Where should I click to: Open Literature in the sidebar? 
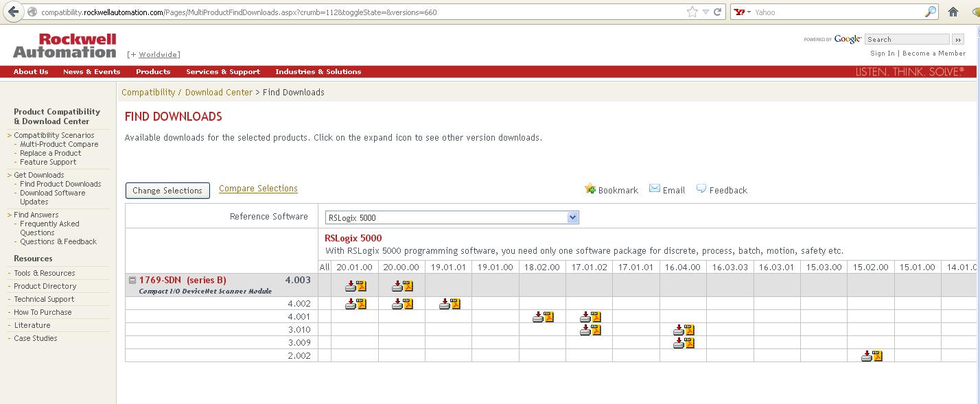click(32, 325)
